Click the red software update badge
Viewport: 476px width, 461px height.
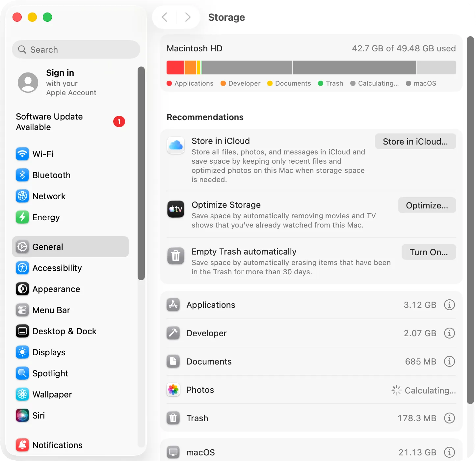tap(119, 122)
